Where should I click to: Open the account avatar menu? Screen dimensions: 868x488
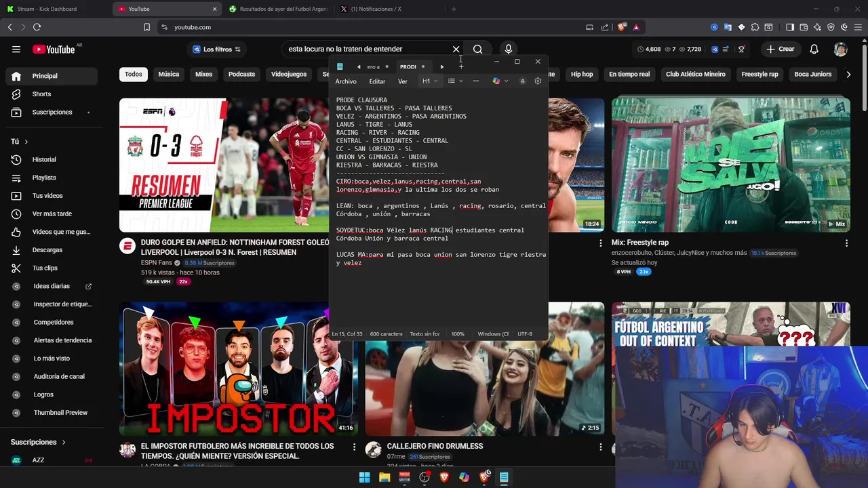pos(840,49)
